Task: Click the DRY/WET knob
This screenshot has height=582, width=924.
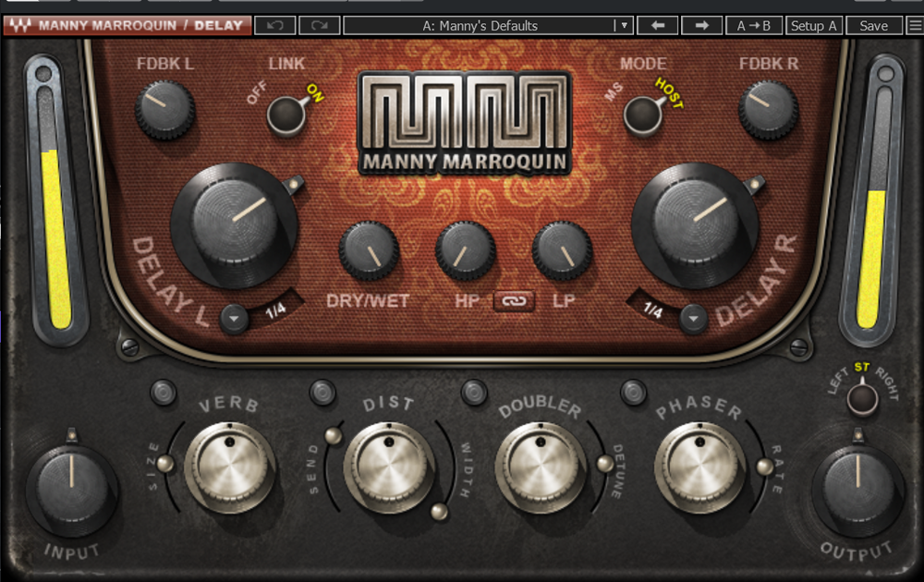Action: point(369,249)
